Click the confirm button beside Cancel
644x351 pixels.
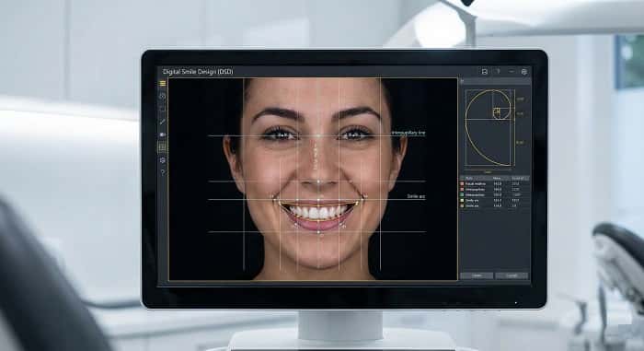coord(477,275)
